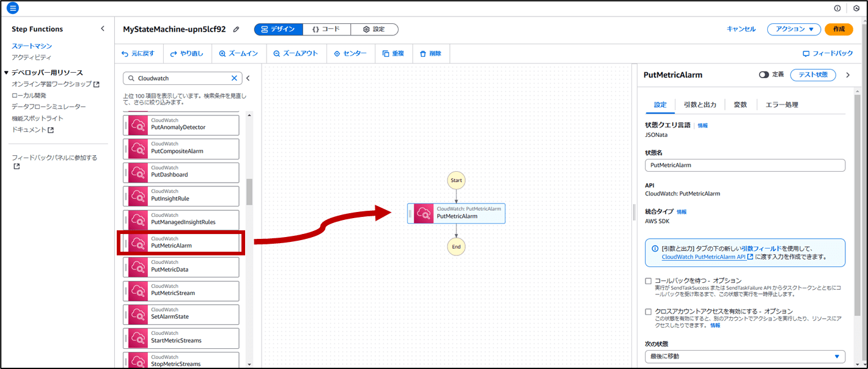Select PutCompositeAlarm action icon
This screenshot has height=369, width=868.
point(138,148)
